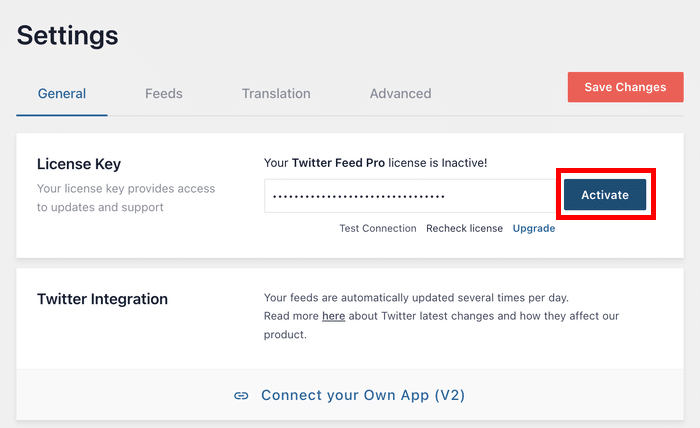Image resolution: width=700 pixels, height=428 pixels.
Task: Click the Recheck license link
Action: coord(464,229)
